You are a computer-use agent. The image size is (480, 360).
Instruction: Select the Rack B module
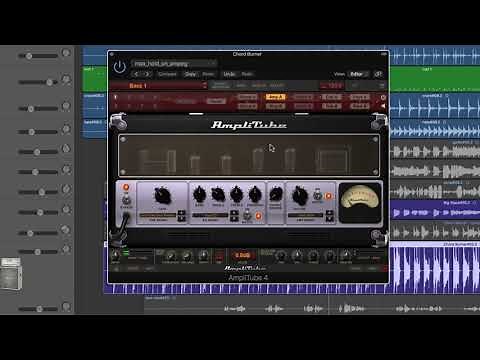click(360, 106)
